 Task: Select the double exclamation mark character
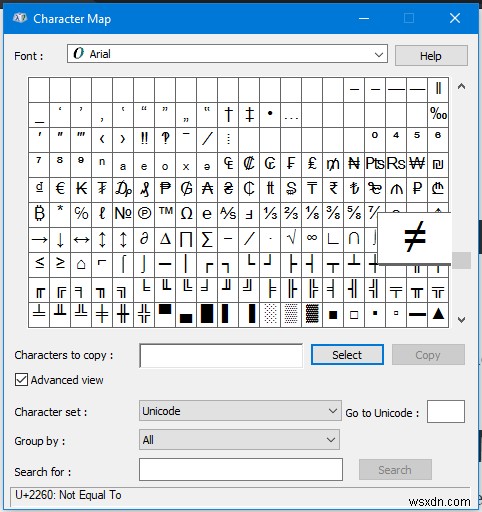[144, 140]
